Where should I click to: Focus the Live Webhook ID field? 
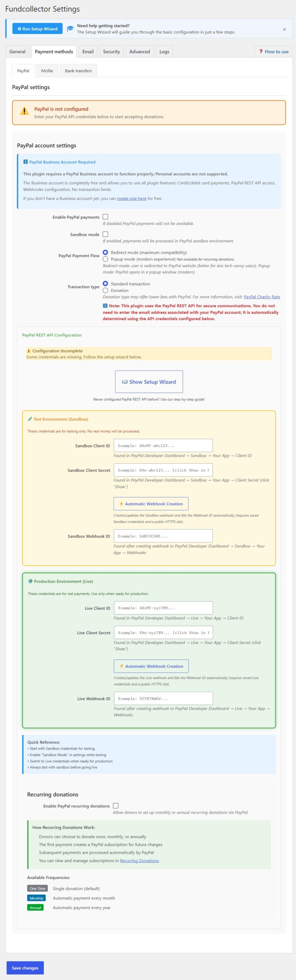[x=163, y=698]
